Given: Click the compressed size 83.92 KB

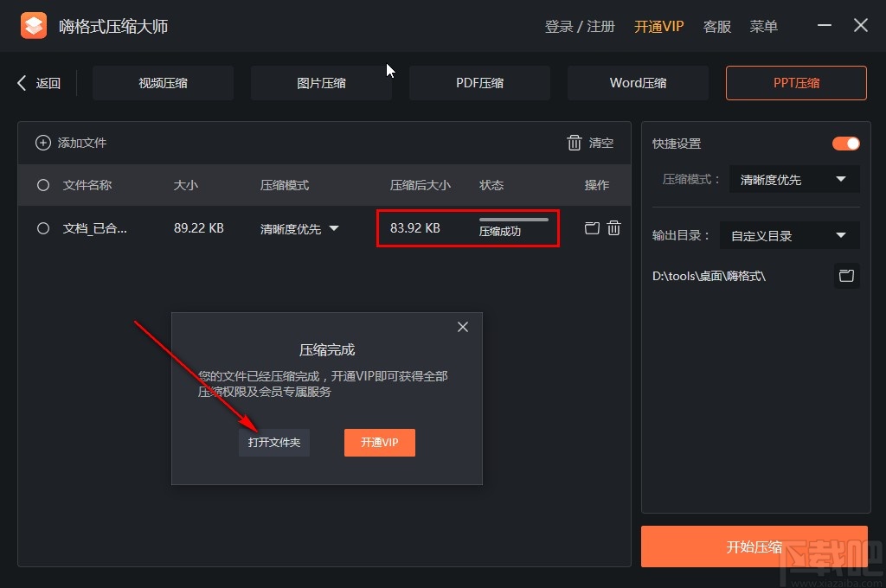Looking at the screenshot, I should tap(414, 228).
